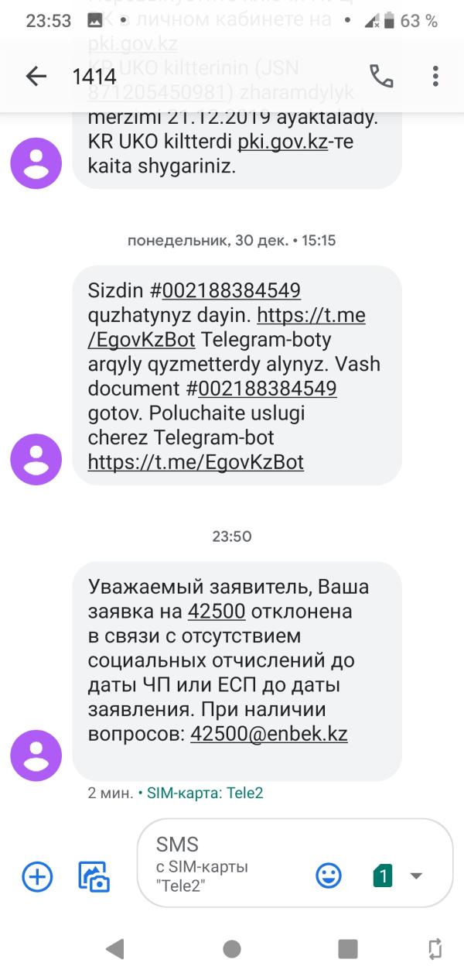464x980 pixels.
Task: Tap first #002188384549 document number
Action: click(x=224, y=291)
